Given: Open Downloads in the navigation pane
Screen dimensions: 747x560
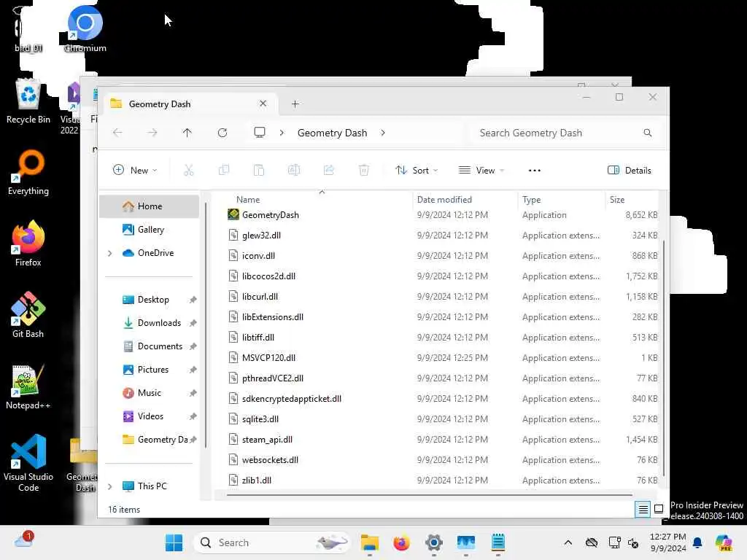Looking at the screenshot, I should [x=149, y=323].
